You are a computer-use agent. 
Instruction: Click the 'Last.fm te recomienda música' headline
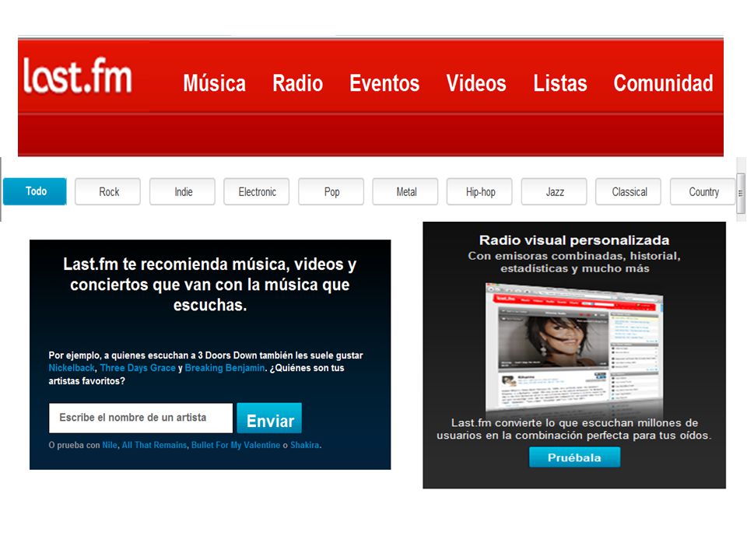(210, 285)
